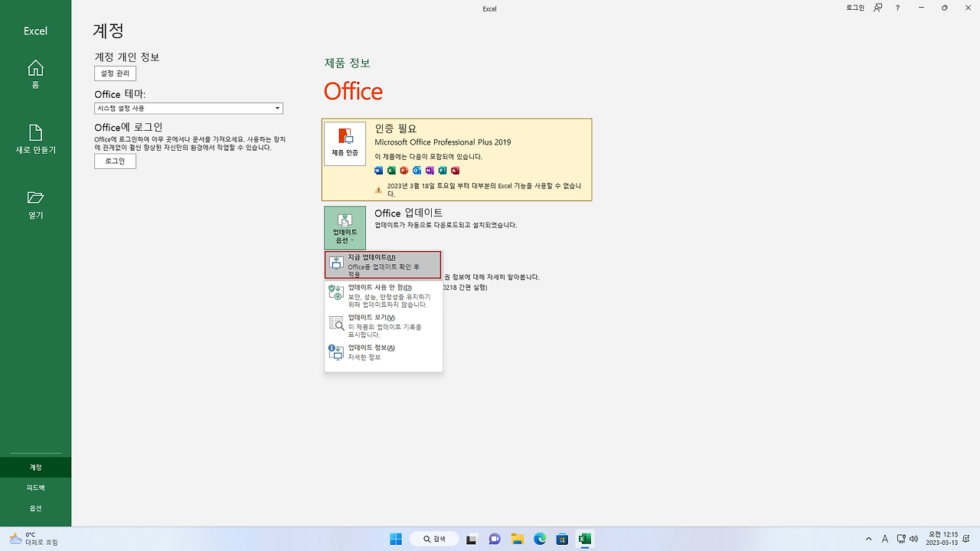Viewport: 980px width, 551px height.
Task: Open Microsoft Edge on the taskbar
Action: pos(540,539)
